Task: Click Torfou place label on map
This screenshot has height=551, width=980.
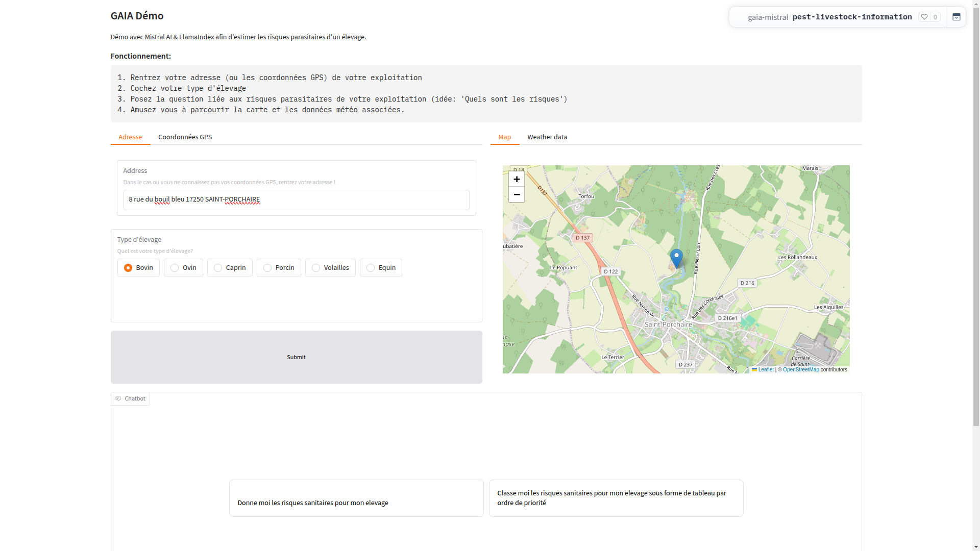Action: pyautogui.click(x=586, y=196)
